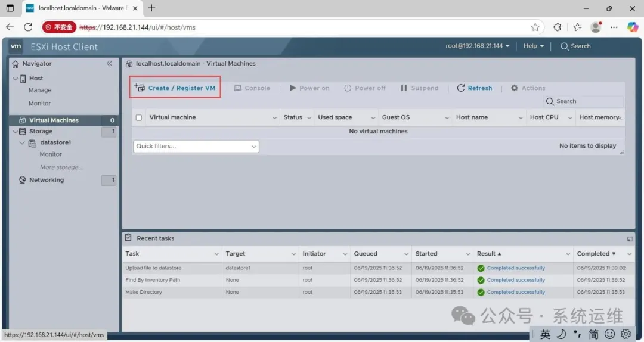644x342 pixels.
Task: Sort by Queued column header
Action: click(x=366, y=254)
